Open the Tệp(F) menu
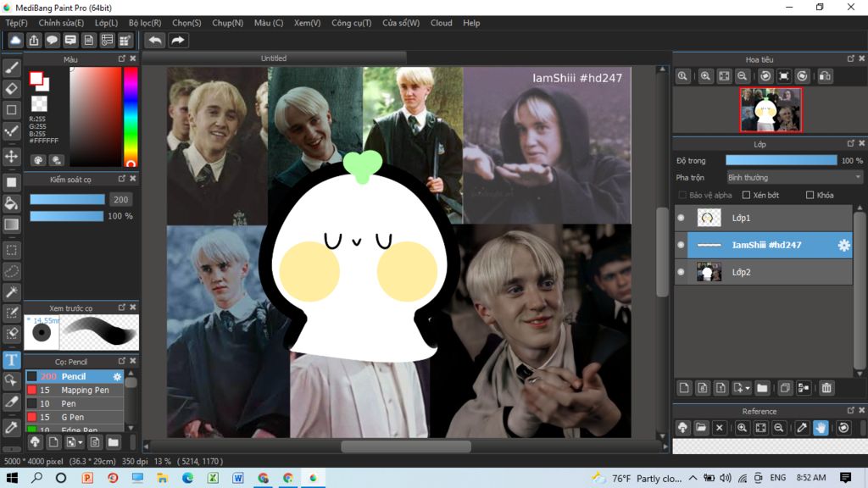This screenshot has width=868, height=488. (x=17, y=23)
